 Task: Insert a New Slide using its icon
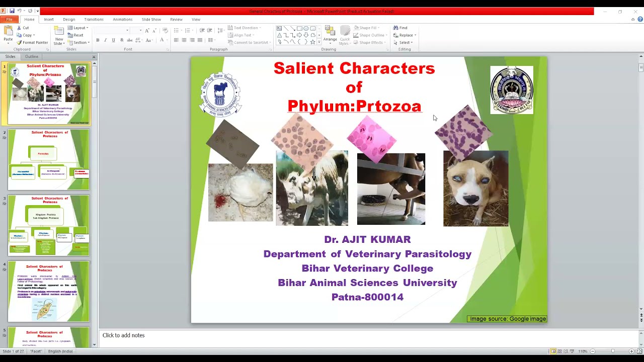point(59,31)
